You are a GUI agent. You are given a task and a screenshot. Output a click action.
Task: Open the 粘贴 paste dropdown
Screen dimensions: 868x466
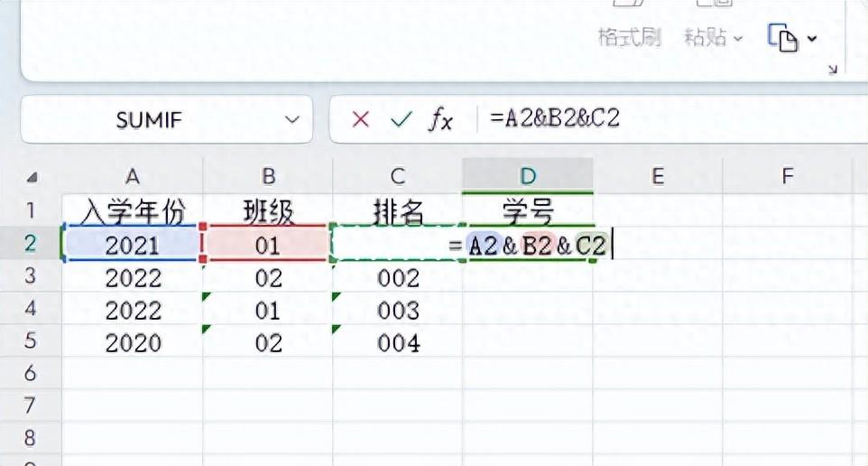(x=713, y=38)
